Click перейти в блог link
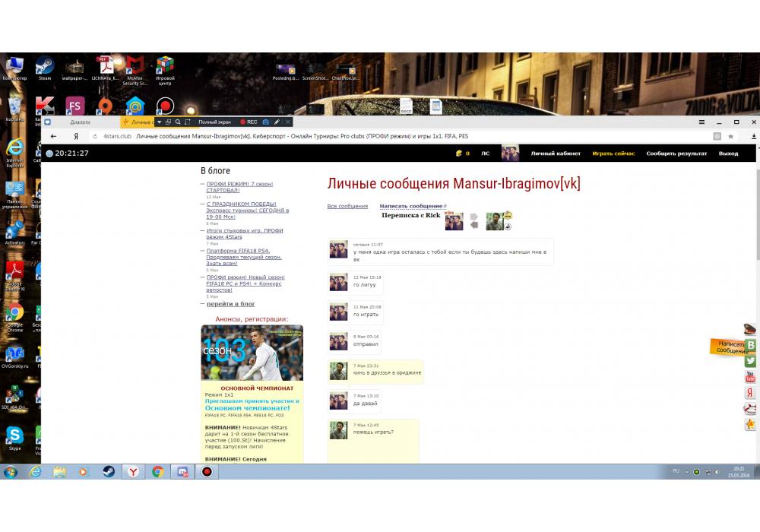This screenshot has height=532, width=760. [231, 304]
